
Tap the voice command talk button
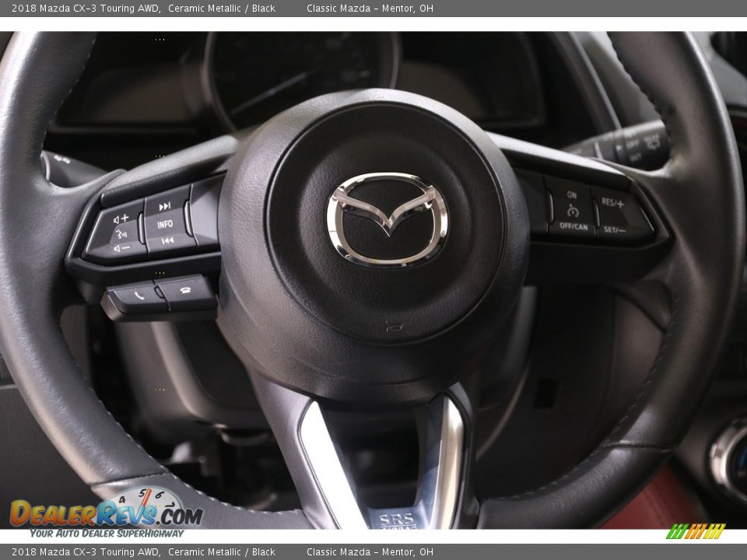click(x=121, y=234)
